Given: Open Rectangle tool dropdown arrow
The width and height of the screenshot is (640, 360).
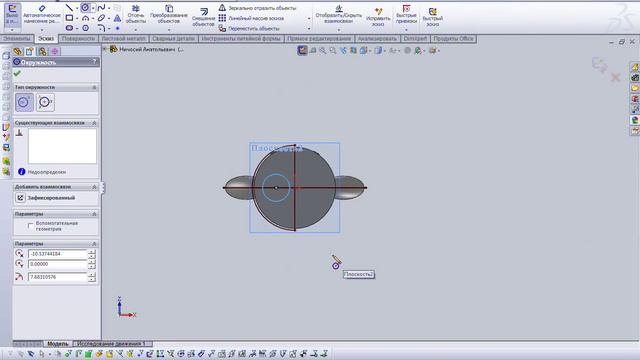Looking at the screenshot, I should point(77,18).
